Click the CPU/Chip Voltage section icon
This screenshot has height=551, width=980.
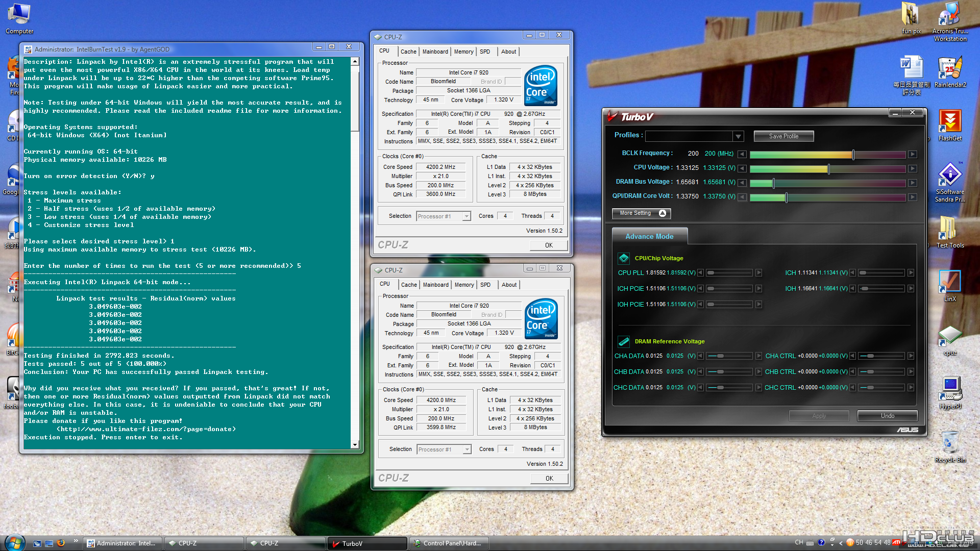[623, 258]
